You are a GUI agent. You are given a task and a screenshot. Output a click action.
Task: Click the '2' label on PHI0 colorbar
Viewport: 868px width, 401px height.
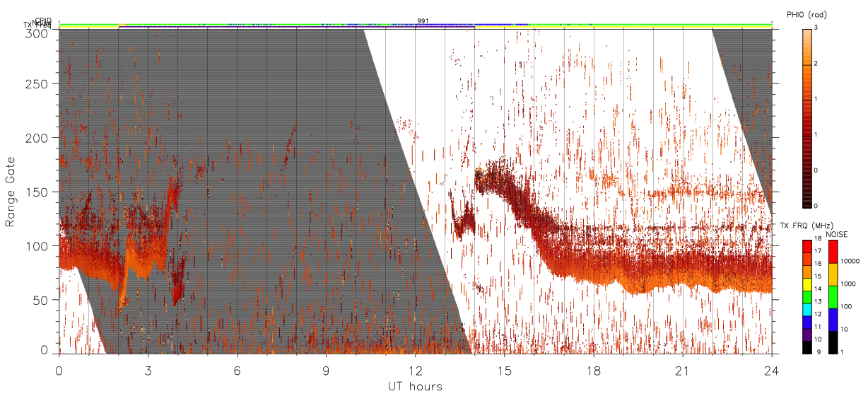pos(816,64)
